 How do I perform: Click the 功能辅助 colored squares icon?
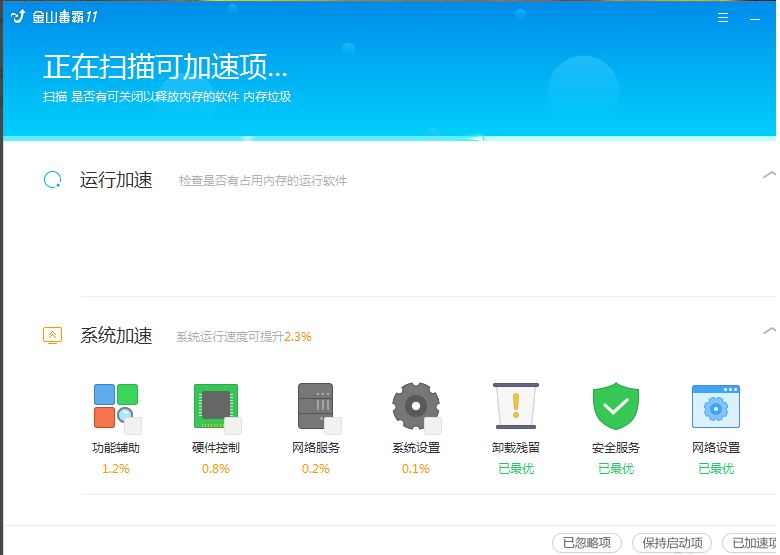pos(114,404)
